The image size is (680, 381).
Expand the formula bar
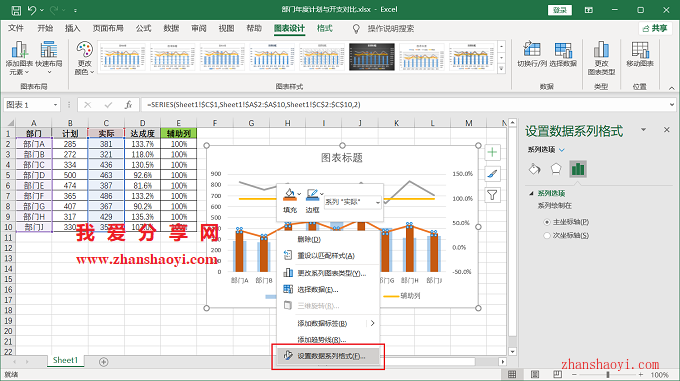pos(672,104)
